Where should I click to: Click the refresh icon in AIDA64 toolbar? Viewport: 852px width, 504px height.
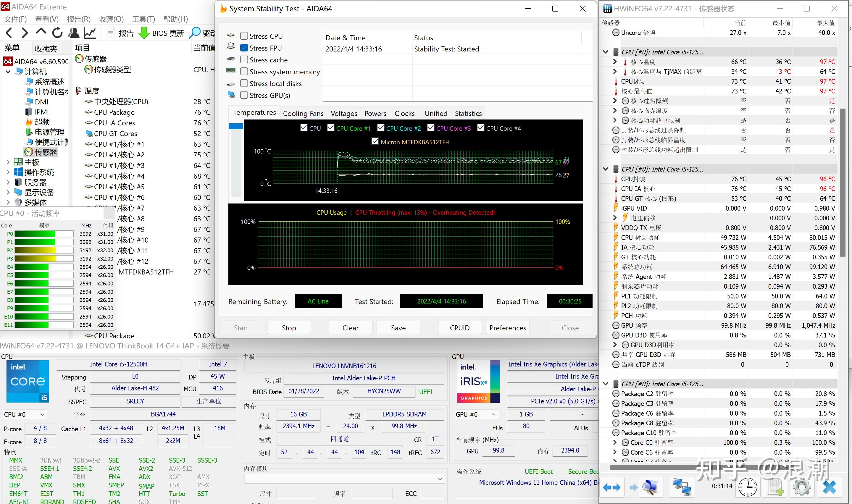[57, 33]
